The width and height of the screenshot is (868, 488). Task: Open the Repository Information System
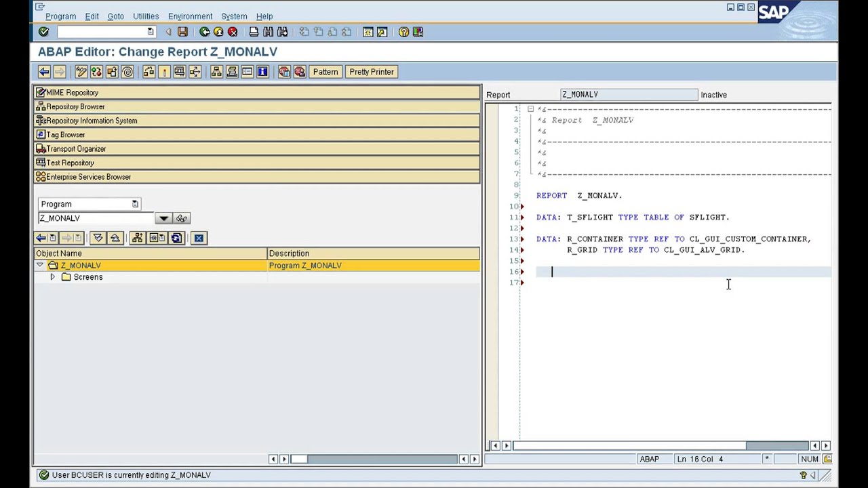pos(257,121)
